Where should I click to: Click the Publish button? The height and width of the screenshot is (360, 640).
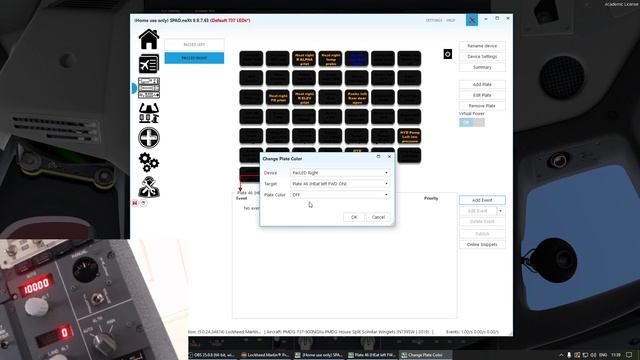tap(482, 234)
